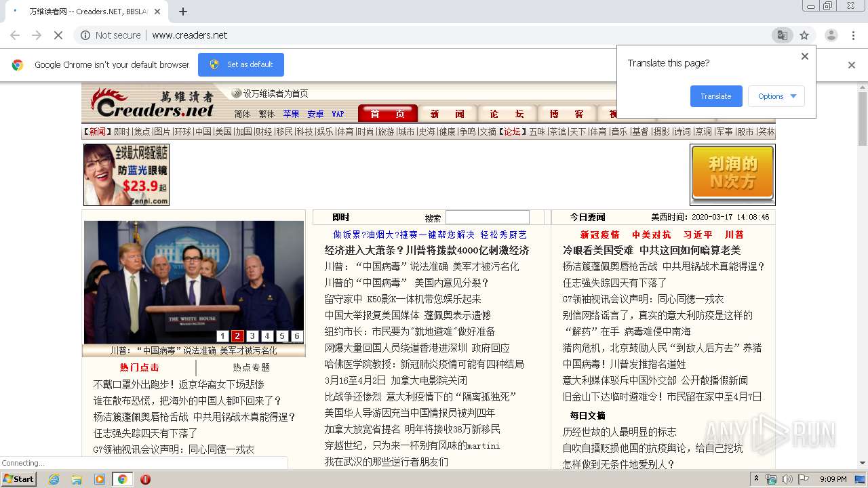This screenshot has height=488, width=868.
Task: Bookmark this page with the star icon
Action: [x=804, y=35]
